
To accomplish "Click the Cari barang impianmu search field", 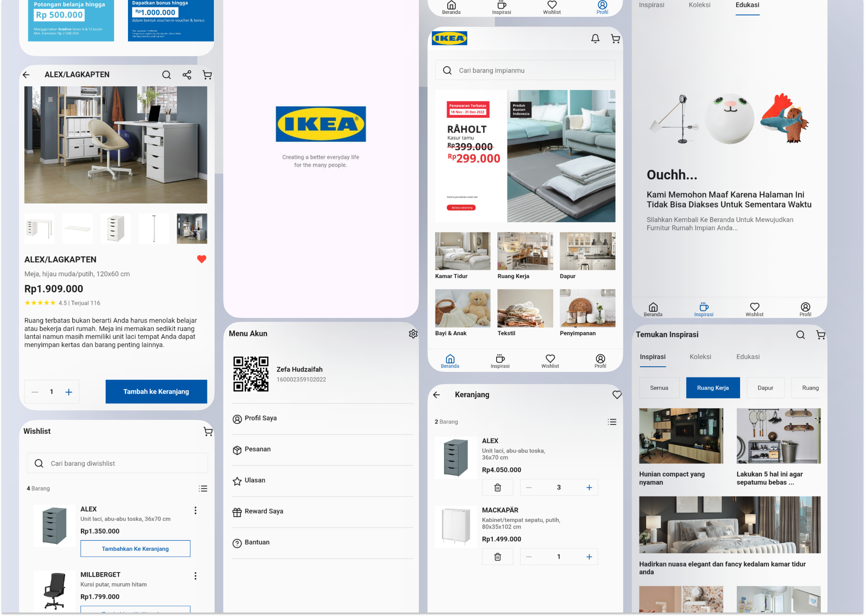I will (x=525, y=70).
